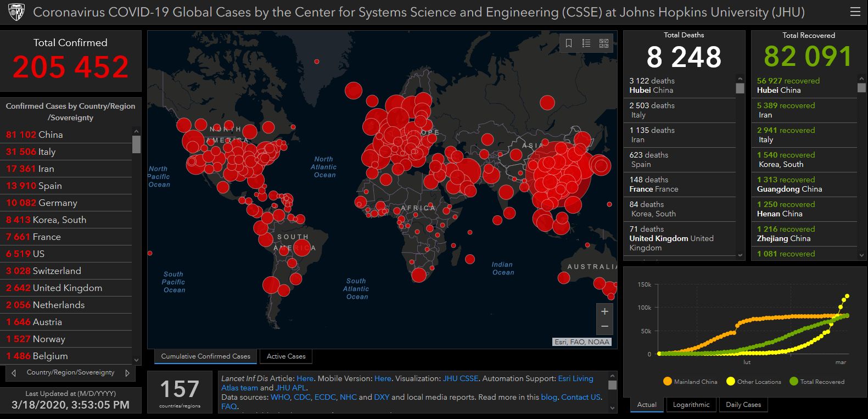Click '1 540 recovered Korea, South' entry
The height and width of the screenshot is (419, 868).
point(804,160)
